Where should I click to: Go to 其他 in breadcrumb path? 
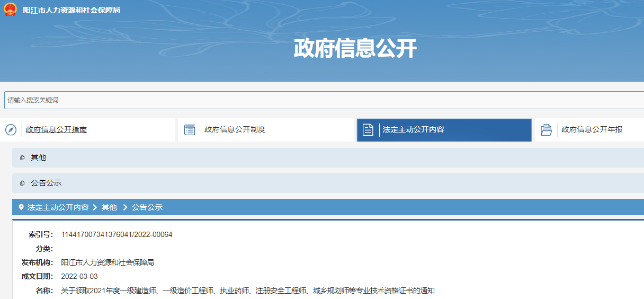click(x=109, y=207)
